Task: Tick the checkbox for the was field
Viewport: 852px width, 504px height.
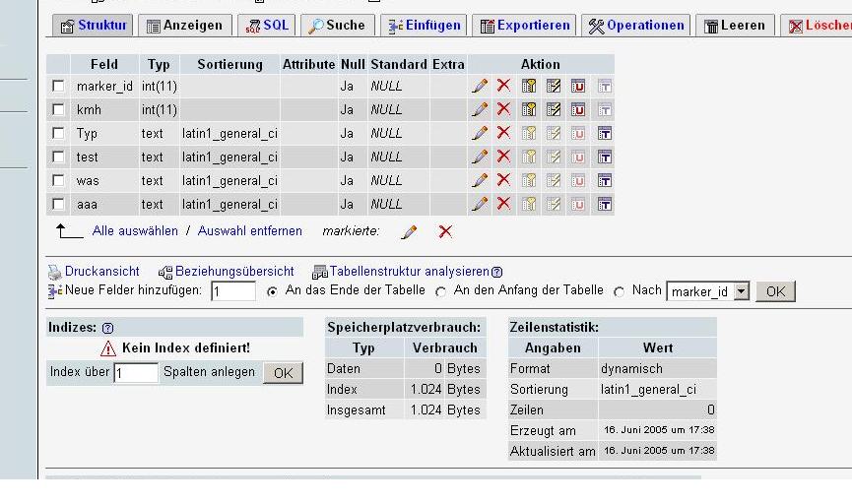Action: point(58,180)
